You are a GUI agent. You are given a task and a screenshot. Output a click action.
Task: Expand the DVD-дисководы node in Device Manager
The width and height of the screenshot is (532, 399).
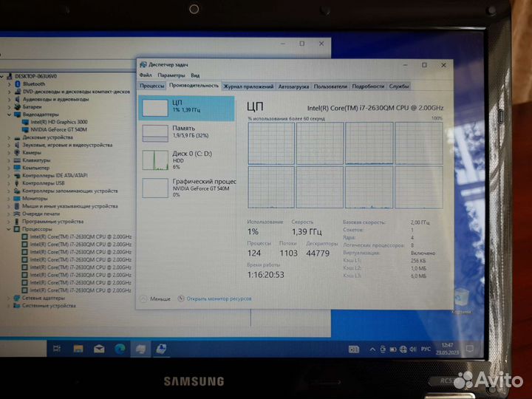9,92
